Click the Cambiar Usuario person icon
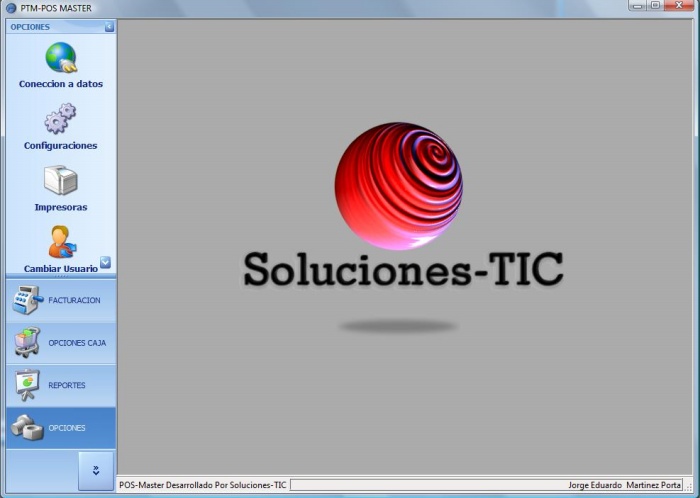This screenshot has height=498, width=700. 62,241
